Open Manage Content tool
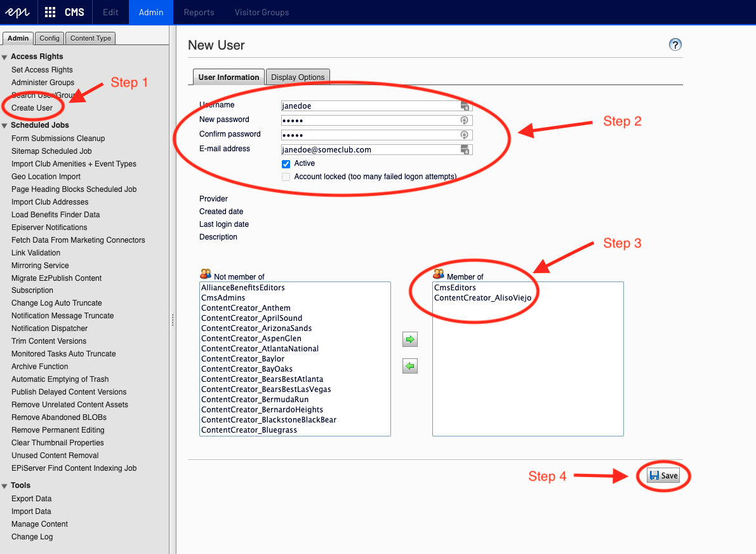 pos(39,524)
